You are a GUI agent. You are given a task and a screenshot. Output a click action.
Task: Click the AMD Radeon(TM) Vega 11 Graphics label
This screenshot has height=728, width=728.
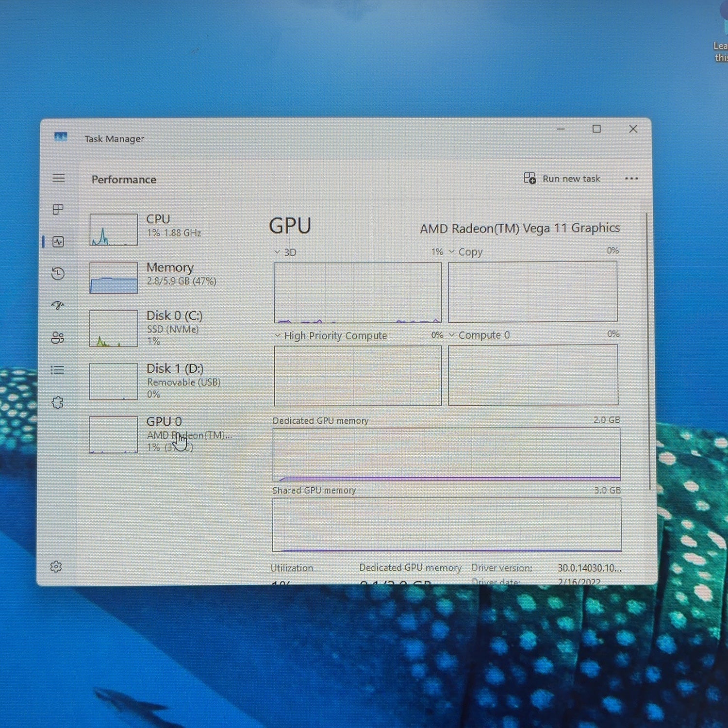tap(520, 228)
